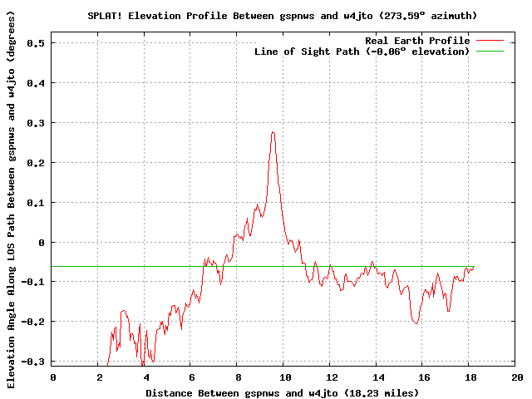The image size is (532, 399).
Task: Click the y-axis tick value 0.1
Action: pos(36,203)
